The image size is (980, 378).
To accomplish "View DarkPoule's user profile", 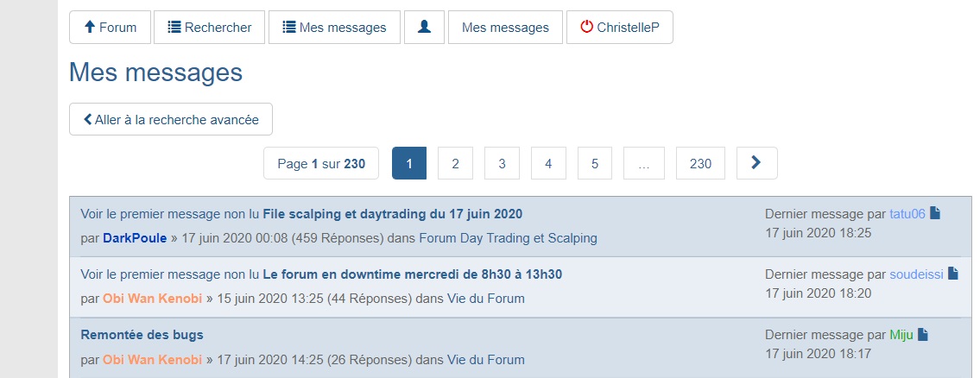I will point(135,237).
